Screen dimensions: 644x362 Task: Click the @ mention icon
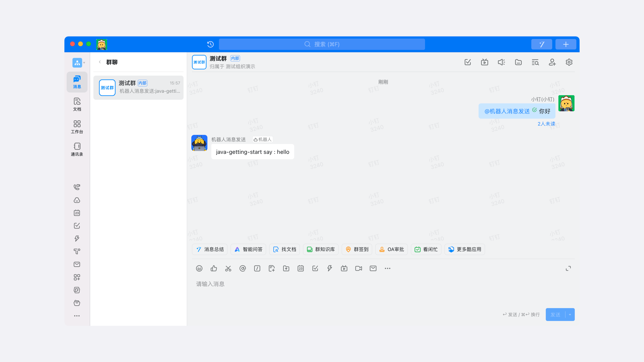pos(242,268)
